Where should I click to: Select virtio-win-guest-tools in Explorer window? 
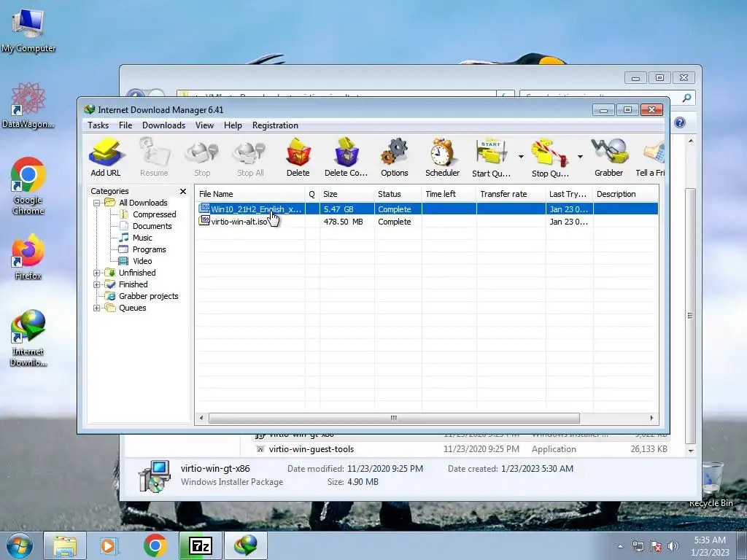(311, 449)
